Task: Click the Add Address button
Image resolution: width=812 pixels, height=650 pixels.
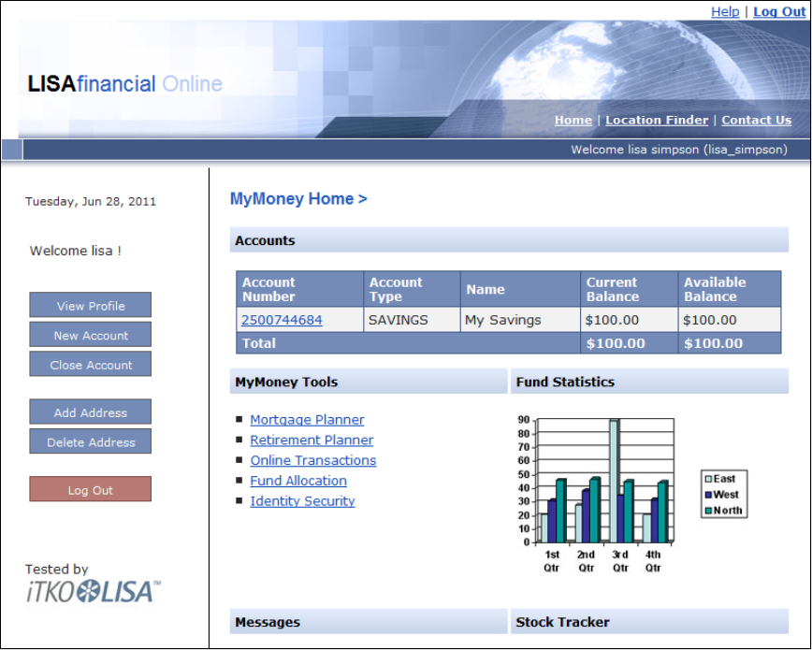Action: tap(91, 412)
